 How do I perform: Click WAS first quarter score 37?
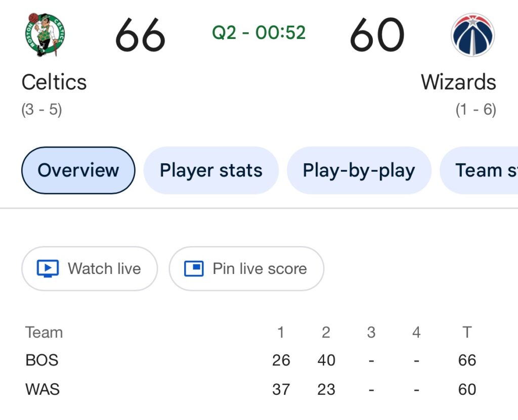point(281,390)
